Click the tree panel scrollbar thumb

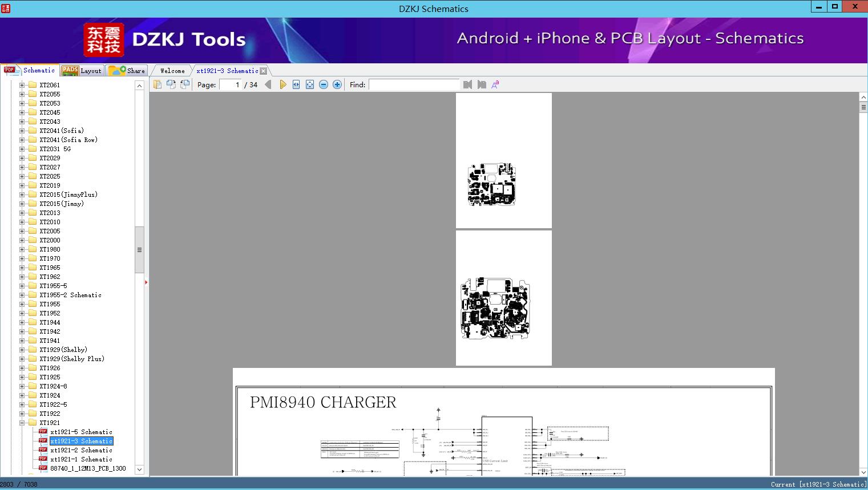[139, 250]
